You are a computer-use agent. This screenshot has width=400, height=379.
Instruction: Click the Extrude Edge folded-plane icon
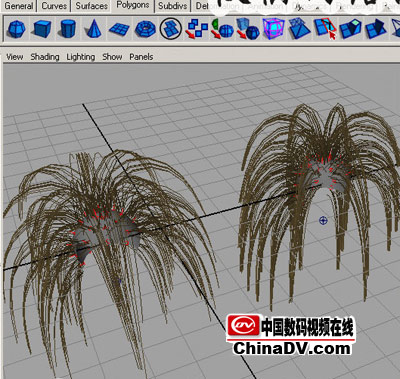click(x=376, y=29)
